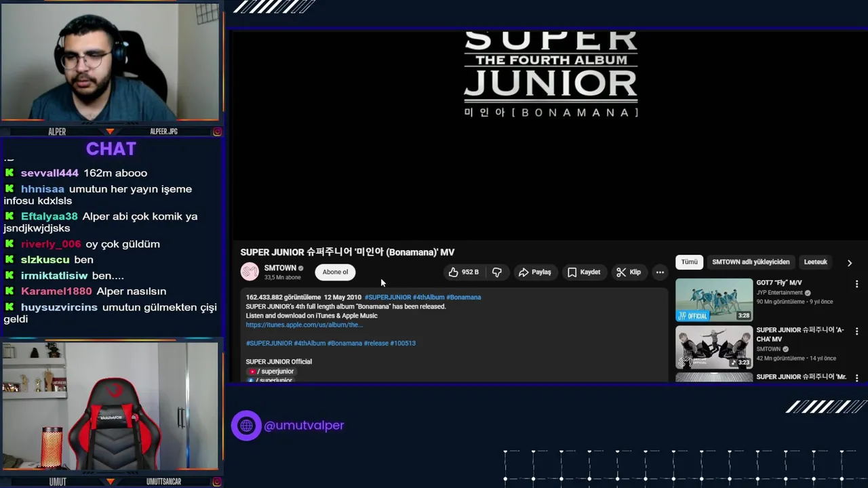Click the #100513 hashtag in description
Image resolution: width=868 pixels, height=488 pixels.
click(403, 343)
